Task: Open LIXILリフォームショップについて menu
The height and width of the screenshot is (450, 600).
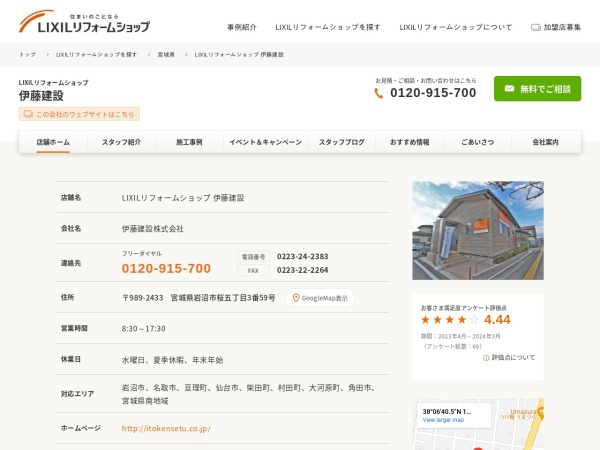Action: 455,27
